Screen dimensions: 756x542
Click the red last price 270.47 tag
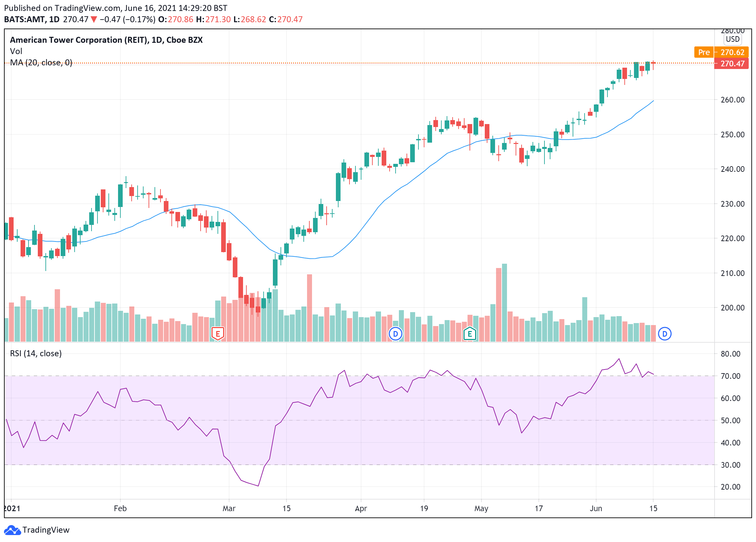click(x=731, y=63)
